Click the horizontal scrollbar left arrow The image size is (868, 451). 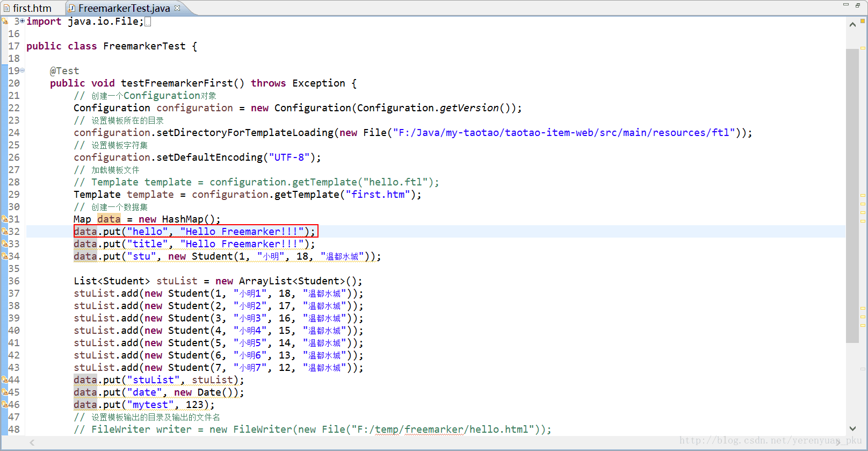click(x=32, y=442)
